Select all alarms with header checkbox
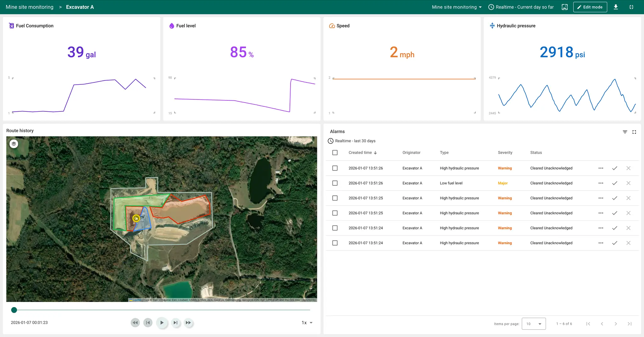 click(335, 153)
